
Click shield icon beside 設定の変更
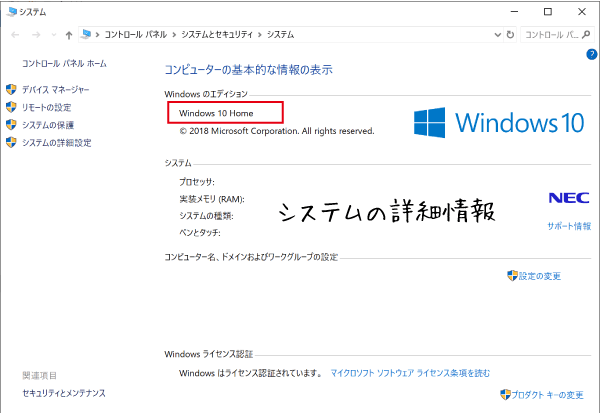point(512,276)
